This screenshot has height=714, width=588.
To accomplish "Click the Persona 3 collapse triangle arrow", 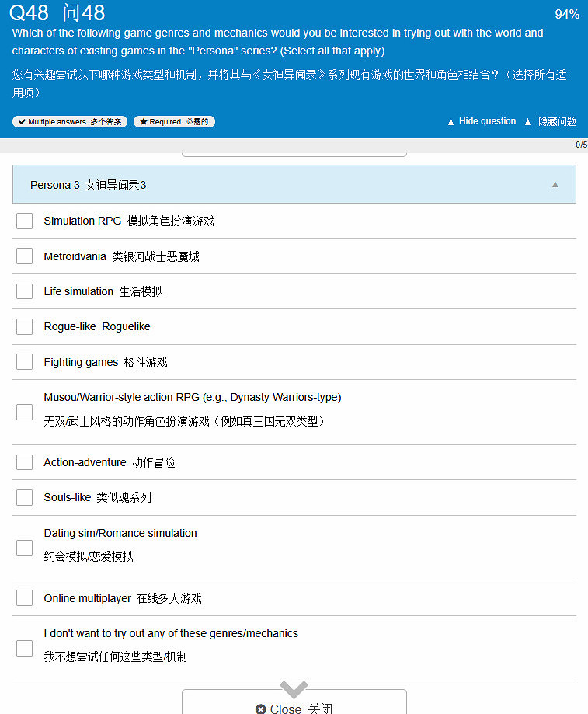I will [x=555, y=184].
